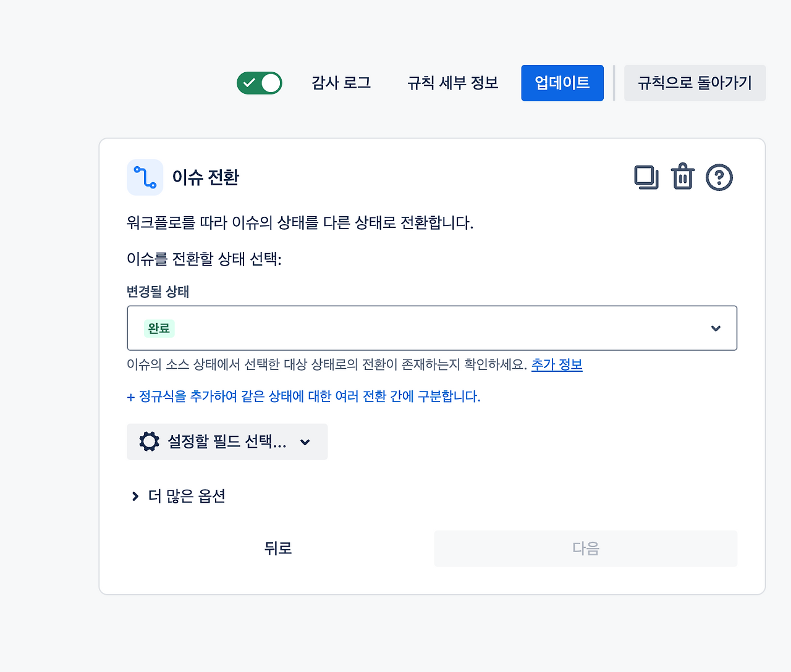Click the chevron on the status selector
This screenshot has width=791, height=672.
point(716,328)
